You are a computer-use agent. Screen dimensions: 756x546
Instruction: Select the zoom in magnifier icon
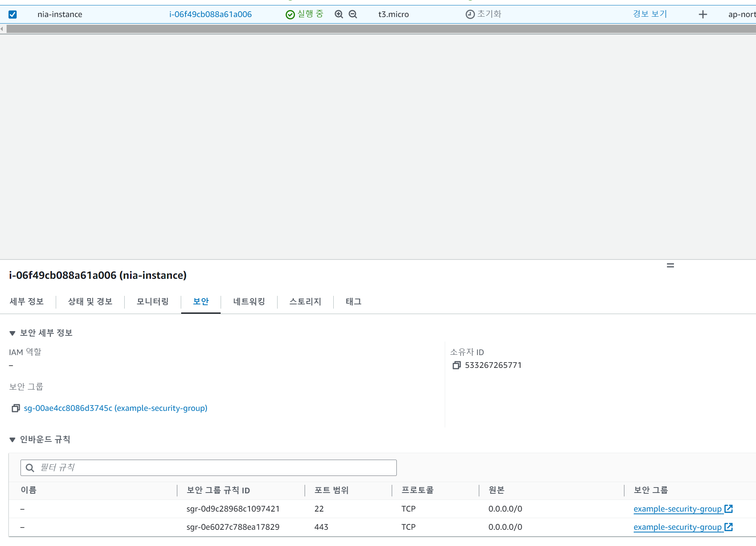click(x=339, y=14)
